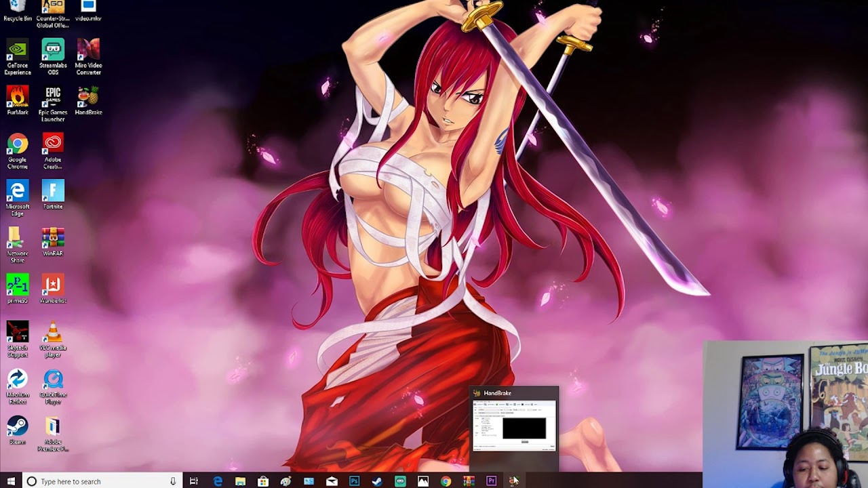Click the HandBrake taskbar button
Screen dimensions: 868x488
coord(514,481)
